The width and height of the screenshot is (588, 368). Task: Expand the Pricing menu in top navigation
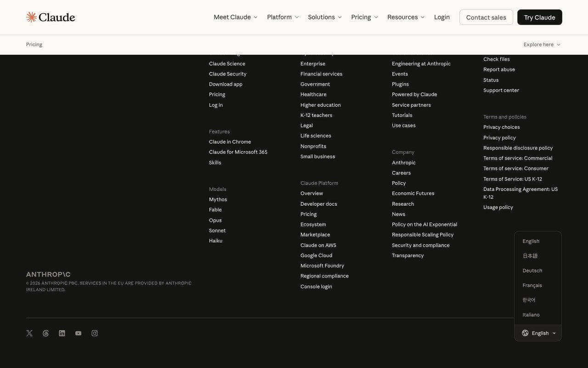[x=365, y=17]
